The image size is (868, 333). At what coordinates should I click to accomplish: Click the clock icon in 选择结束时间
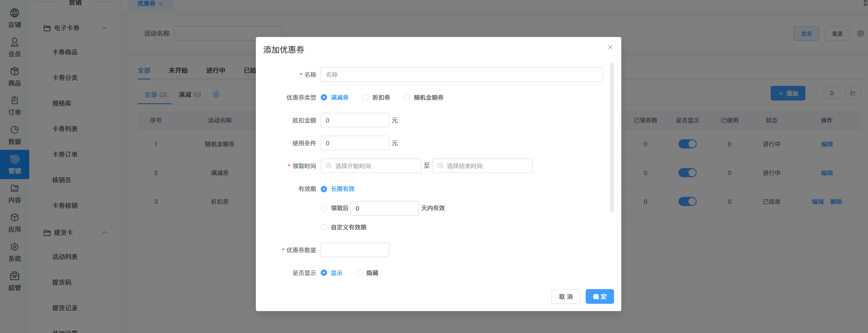click(440, 166)
